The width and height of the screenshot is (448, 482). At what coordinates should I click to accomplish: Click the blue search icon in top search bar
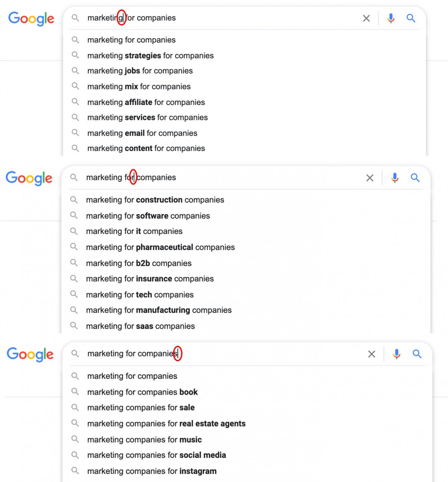click(x=411, y=18)
